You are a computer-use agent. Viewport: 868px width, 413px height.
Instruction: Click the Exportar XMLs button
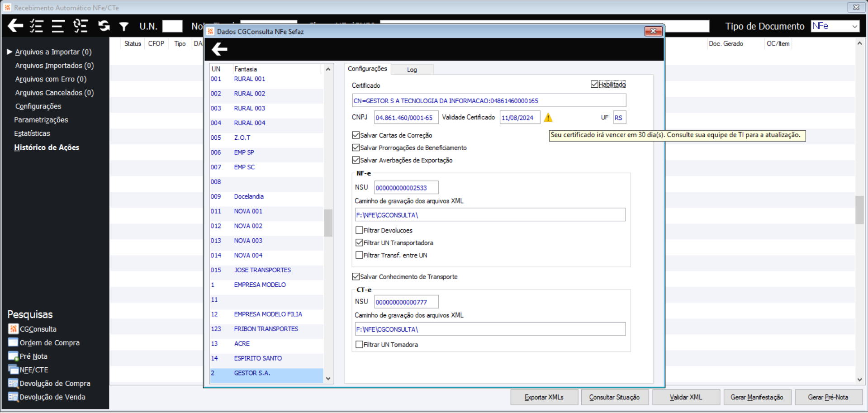pos(544,397)
